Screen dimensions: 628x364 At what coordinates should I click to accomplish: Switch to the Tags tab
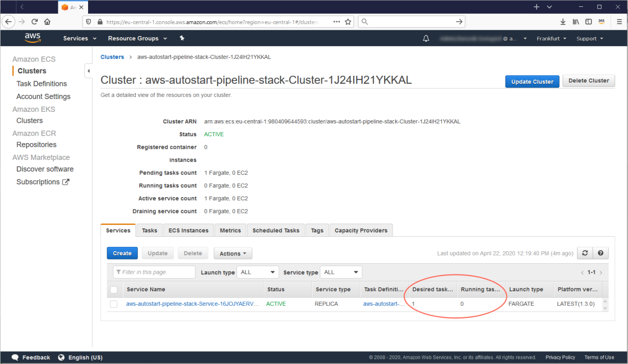317,230
